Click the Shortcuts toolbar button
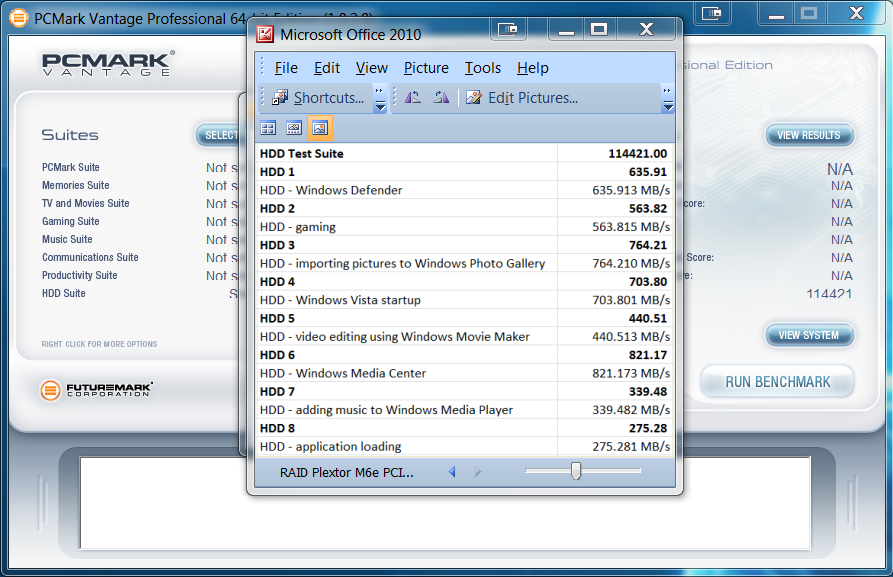 (x=318, y=98)
